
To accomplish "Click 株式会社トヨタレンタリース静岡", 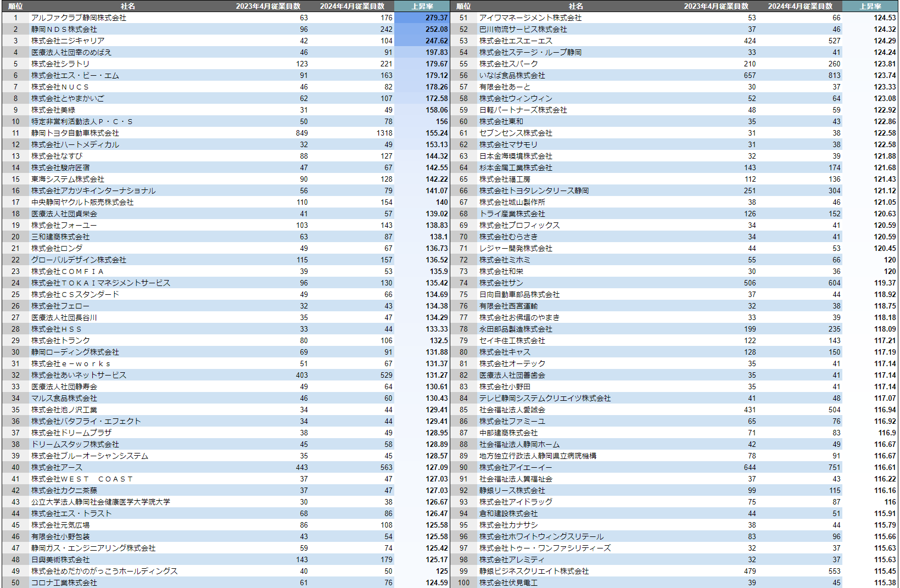I will pyautogui.click(x=534, y=191).
